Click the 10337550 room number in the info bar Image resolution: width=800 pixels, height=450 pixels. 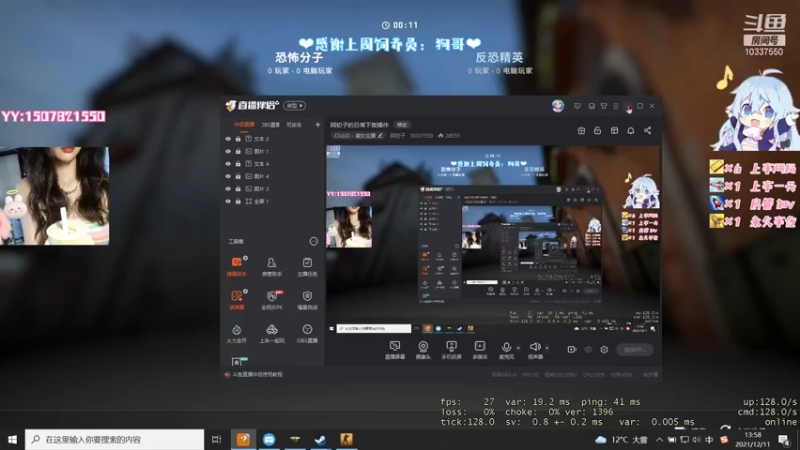point(421,136)
